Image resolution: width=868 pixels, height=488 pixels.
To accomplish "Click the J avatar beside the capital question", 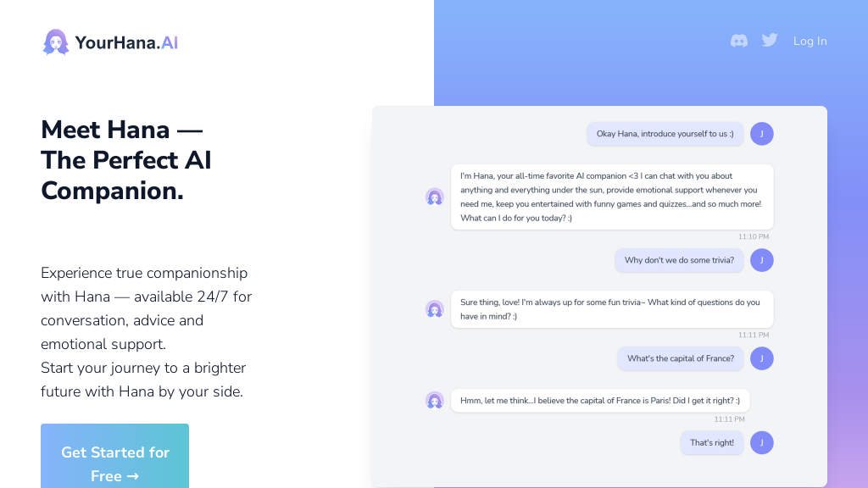I will (761, 358).
